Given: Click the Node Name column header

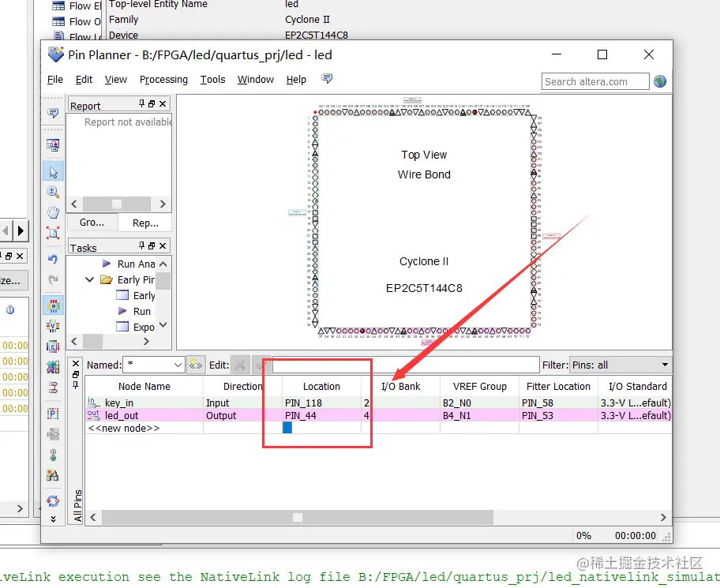Looking at the screenshot, I should click(x=144, y=387).
